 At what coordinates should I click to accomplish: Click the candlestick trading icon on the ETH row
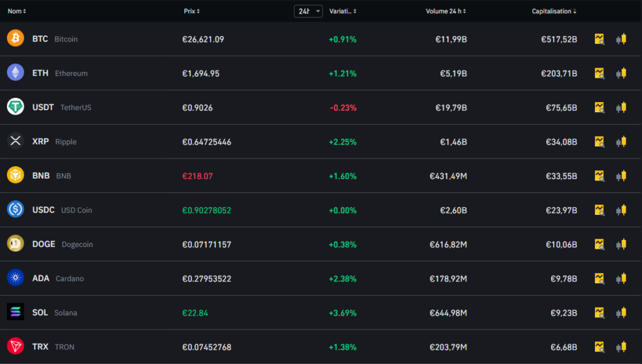coord(623,73)
